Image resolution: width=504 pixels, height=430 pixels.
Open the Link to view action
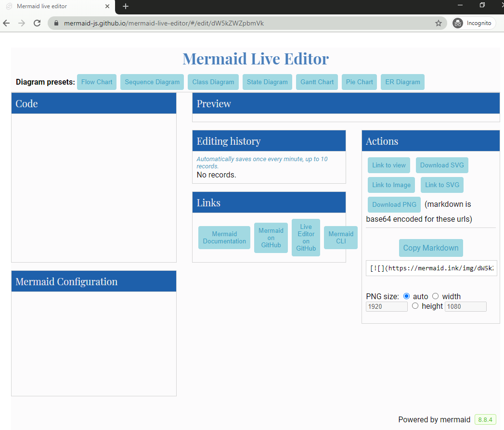coord(388,165)
